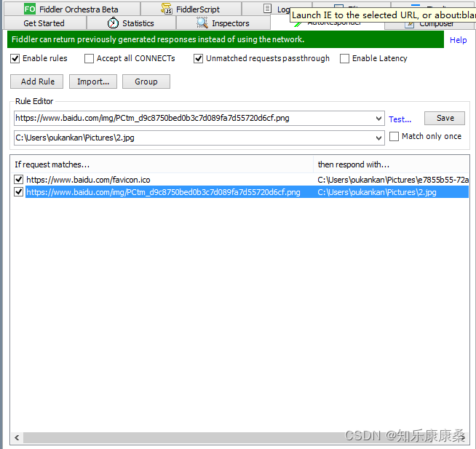Click the Import... button

pos(93,82)
